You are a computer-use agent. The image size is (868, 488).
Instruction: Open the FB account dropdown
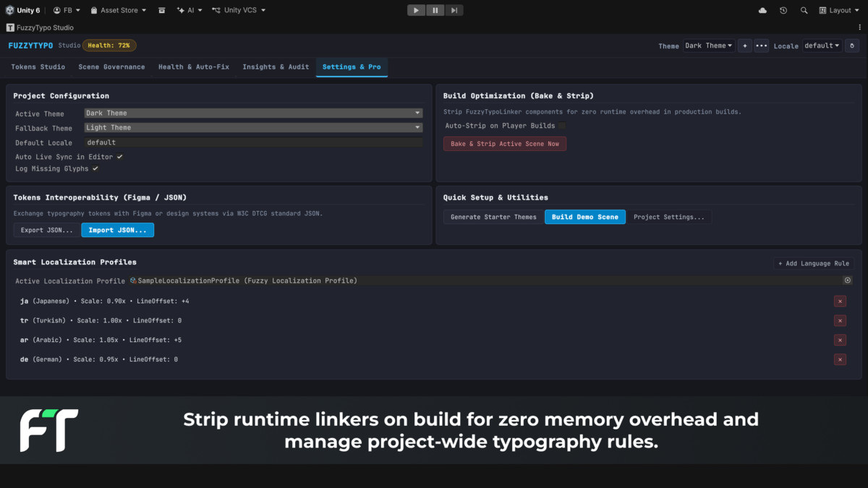coord(67,10)
